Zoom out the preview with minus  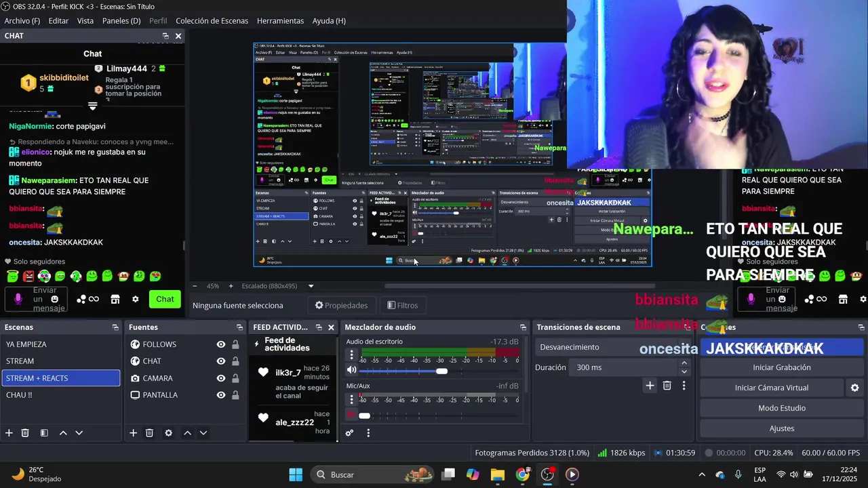click(x=195, y=286)
